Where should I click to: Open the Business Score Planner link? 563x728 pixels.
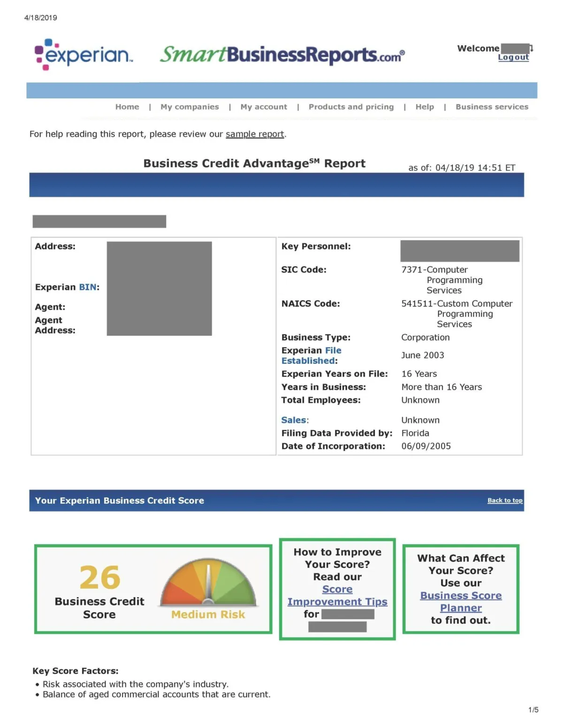coord(461,602)
